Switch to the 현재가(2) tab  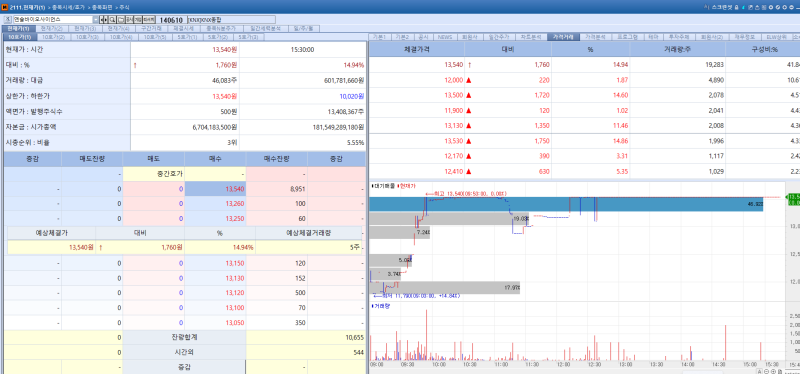pyautogui.click(x=52, y=29)
